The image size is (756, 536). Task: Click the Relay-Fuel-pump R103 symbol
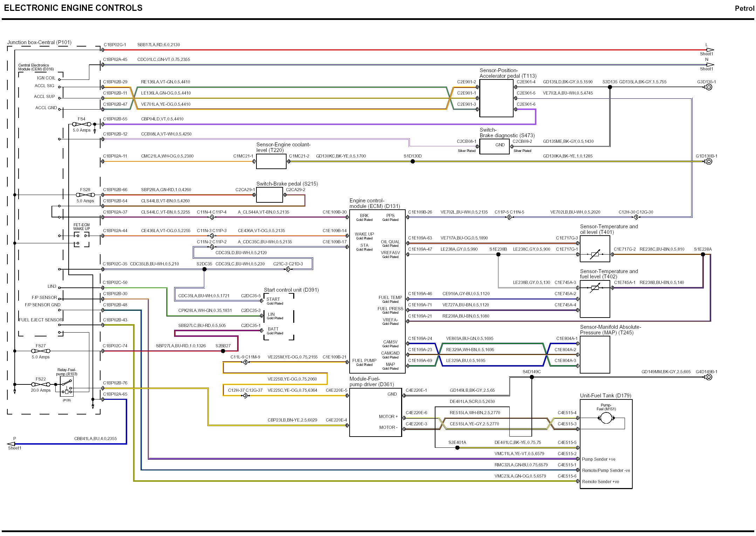click(x=67, y=387)
